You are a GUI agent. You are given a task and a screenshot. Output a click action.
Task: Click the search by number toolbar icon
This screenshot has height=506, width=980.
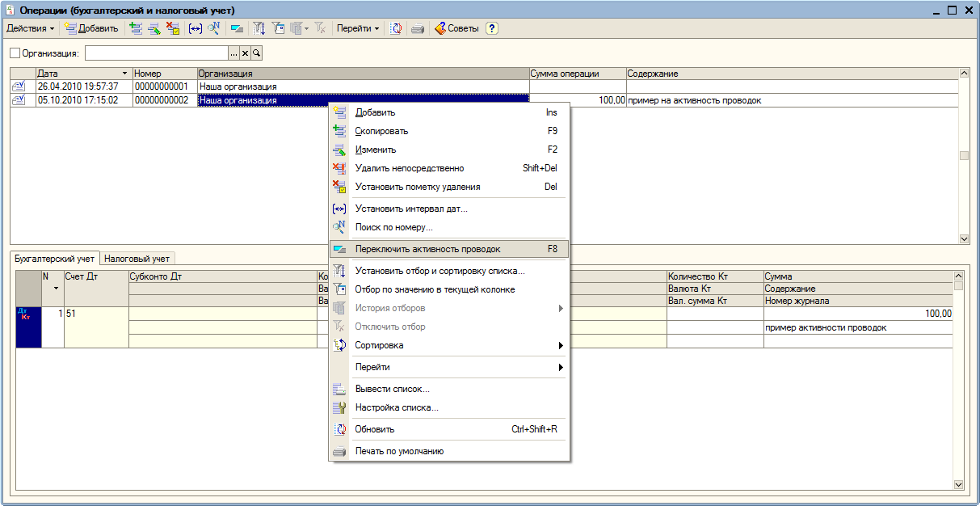point(213,28)
